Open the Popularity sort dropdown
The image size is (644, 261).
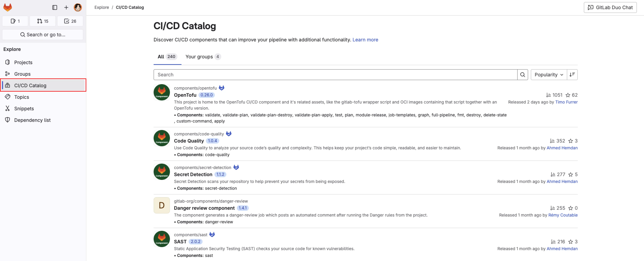(x=548, y=74)
